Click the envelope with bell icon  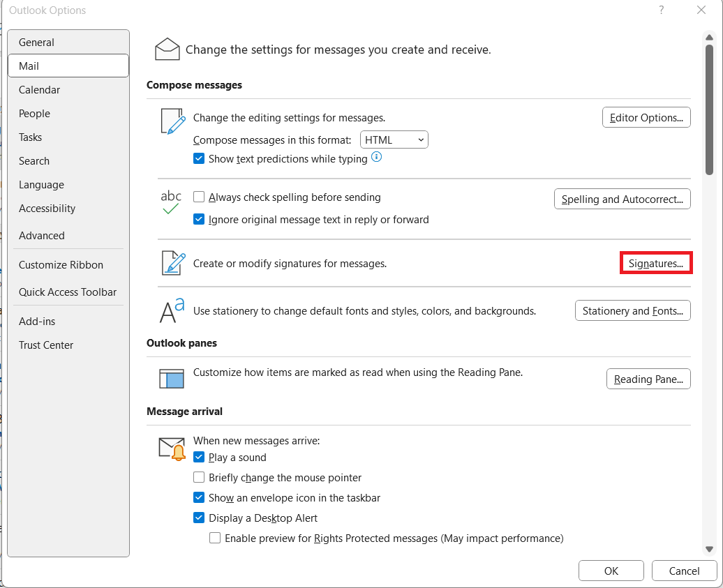point(172,448)
